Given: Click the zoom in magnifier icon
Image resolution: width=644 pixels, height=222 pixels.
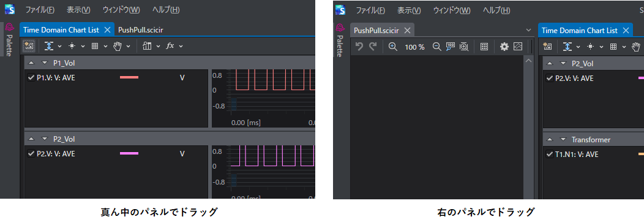Looking at the screenshot, I should point(392,47).
